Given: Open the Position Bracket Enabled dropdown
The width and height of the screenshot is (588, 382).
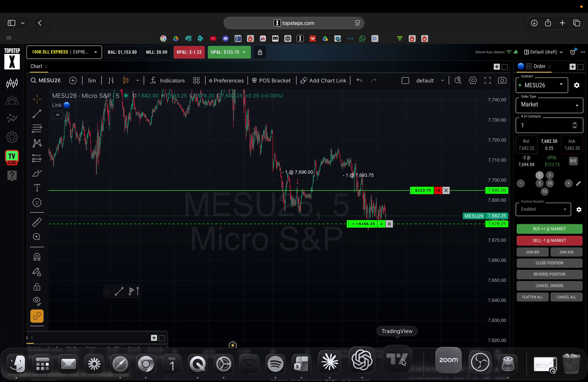Looking at the screenshot, I should coord(543,209).
